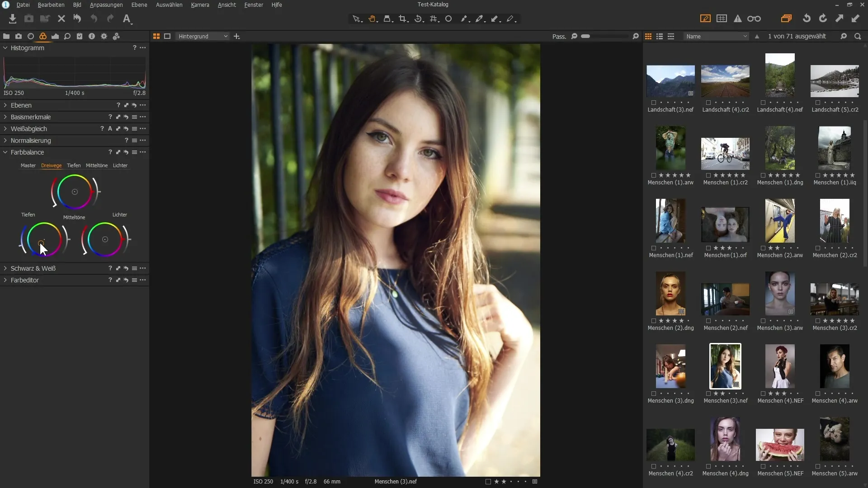The image size is (868, 488).
Task: Click the Reset adjustments arrow icon
Action: click(77, 19)
